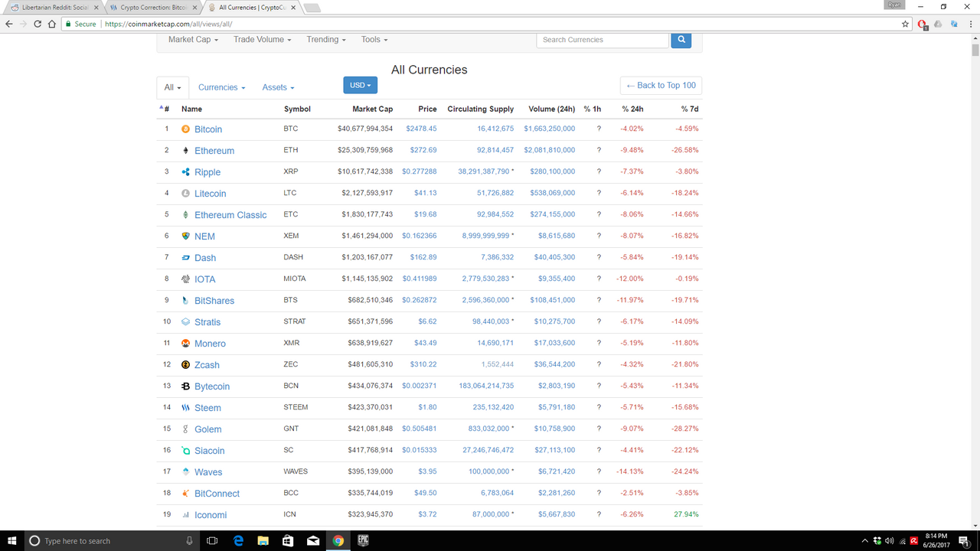
Task: Open Bitcoin price $2478.45 link
Action: pos(421,129)
